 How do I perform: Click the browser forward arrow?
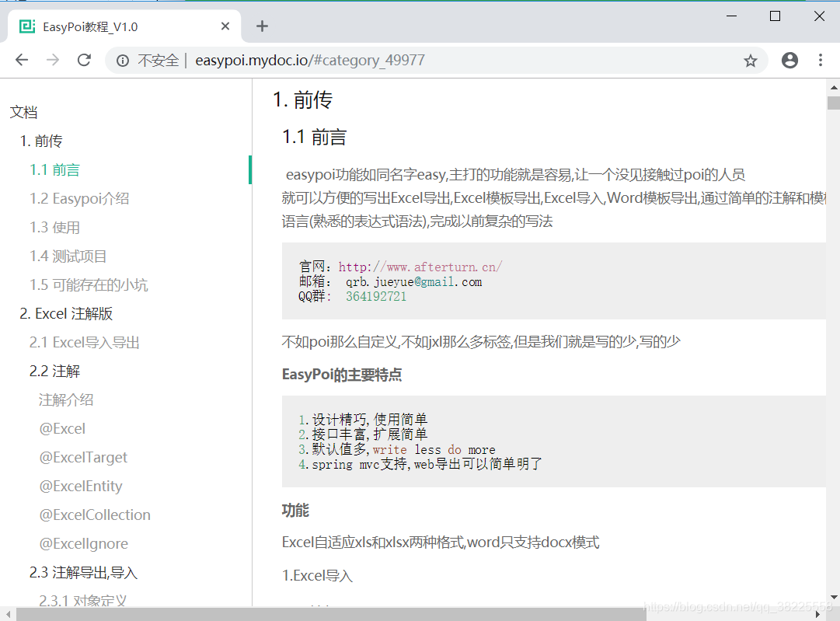coord(53,60)
